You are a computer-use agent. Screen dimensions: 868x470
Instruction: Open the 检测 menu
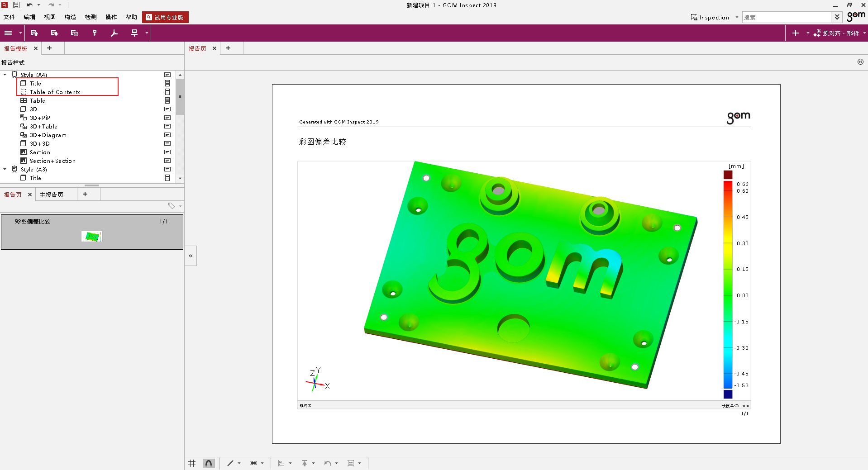click(x=91, y=17)
